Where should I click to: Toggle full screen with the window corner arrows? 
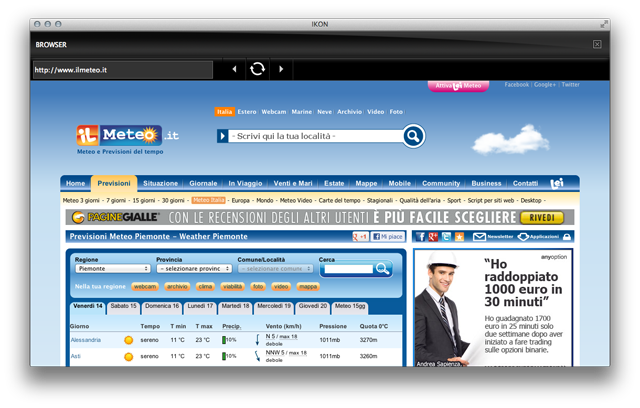(604, 24)
